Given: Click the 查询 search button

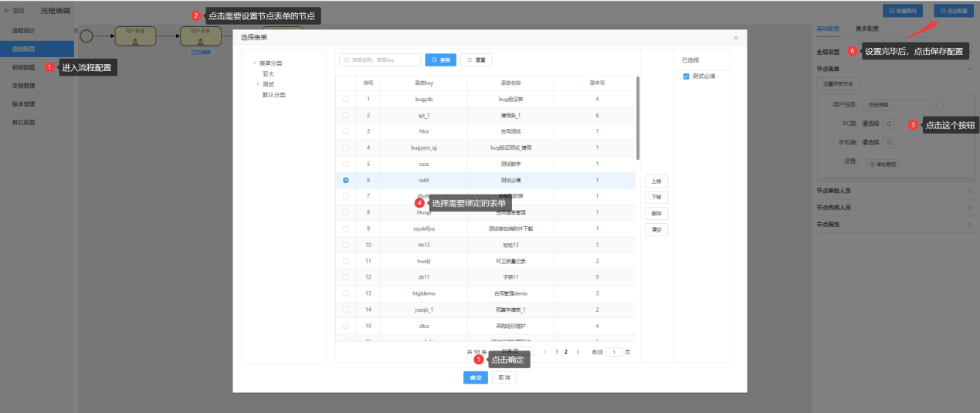Looking at the screenshot, I should [x=440, y=59].
